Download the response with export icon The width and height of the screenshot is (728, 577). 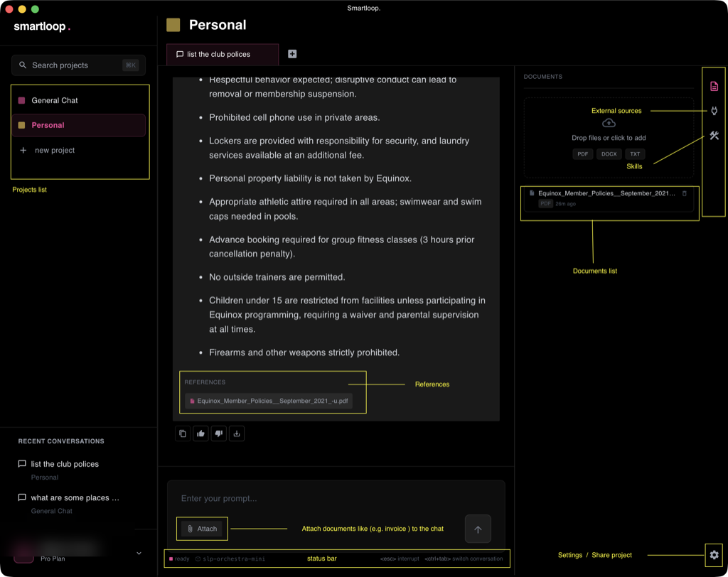pyautogui.click(x=237, y=433)
